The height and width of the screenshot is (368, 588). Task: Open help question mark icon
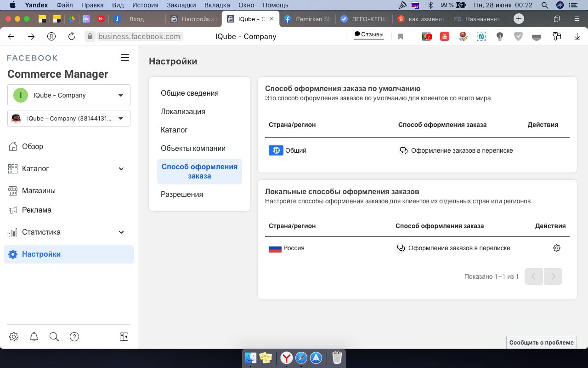(x=74, y=337)
